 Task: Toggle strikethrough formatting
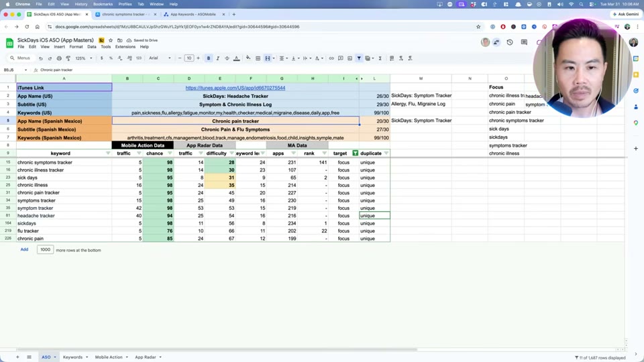coord(227,58)
